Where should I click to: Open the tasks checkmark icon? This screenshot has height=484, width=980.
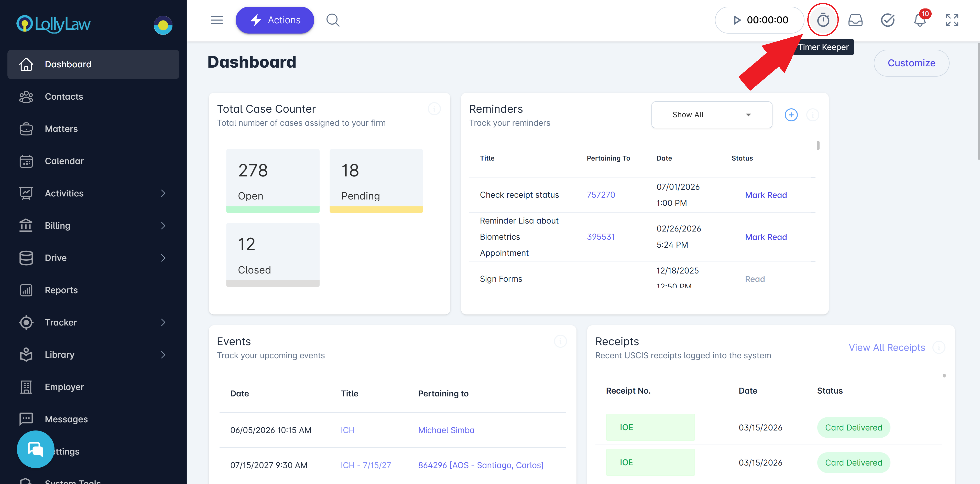tap(888, 20)
